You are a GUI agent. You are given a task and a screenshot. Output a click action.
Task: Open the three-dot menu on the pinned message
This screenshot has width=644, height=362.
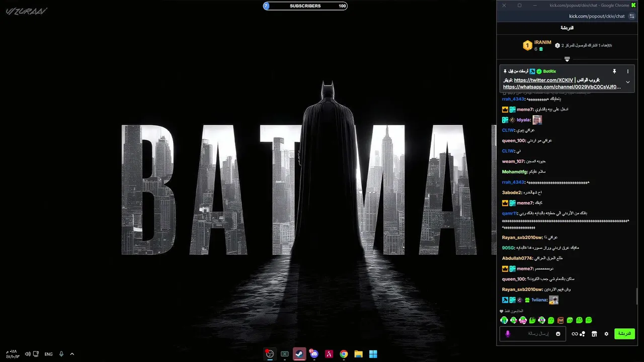click(x=628, y=71)
